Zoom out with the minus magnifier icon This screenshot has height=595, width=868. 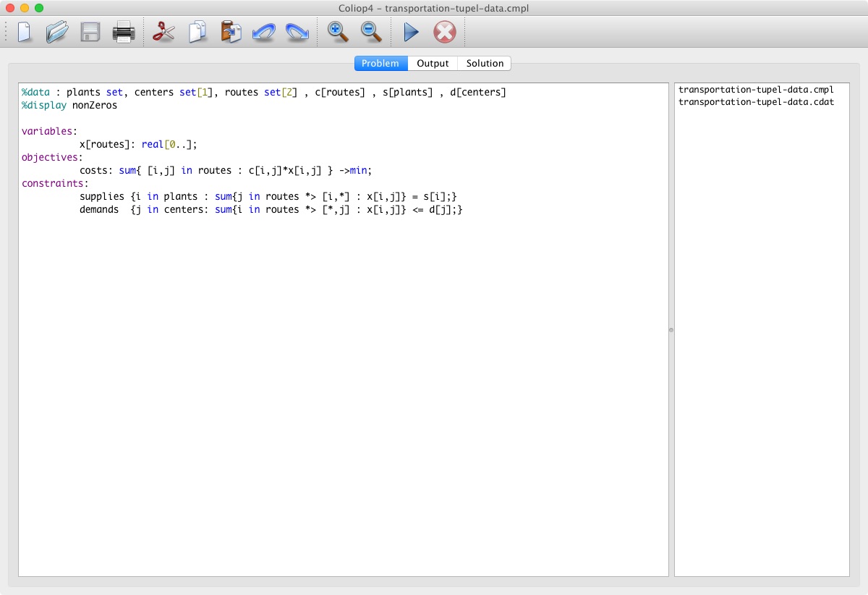[370, 32]
